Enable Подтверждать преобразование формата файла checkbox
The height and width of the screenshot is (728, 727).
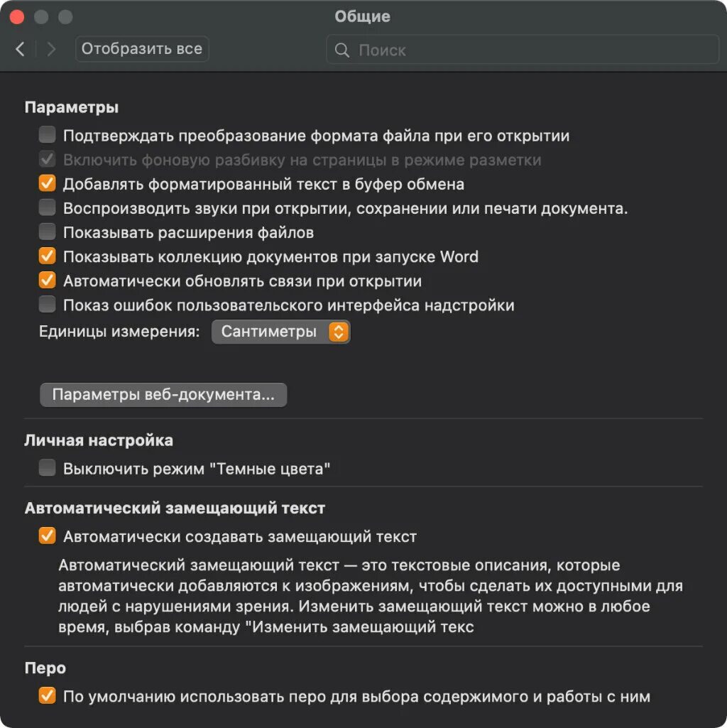coord(48,135)
